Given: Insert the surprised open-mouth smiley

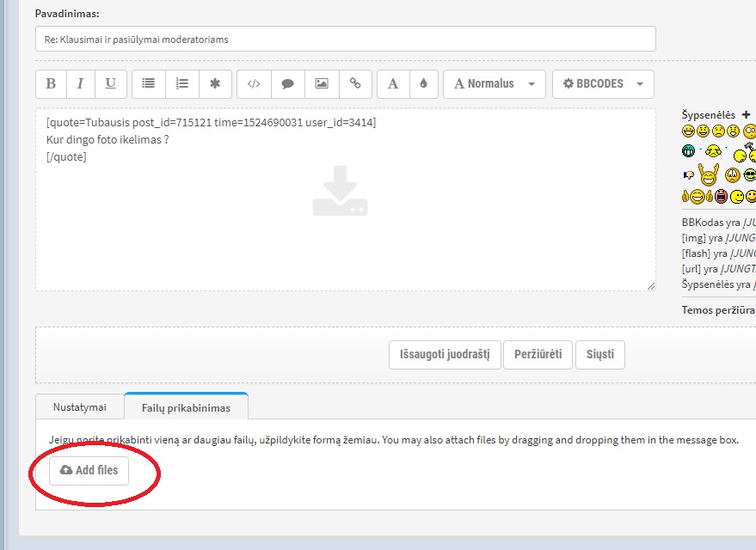Looking at the screenshot, I should tap(733, 131).
